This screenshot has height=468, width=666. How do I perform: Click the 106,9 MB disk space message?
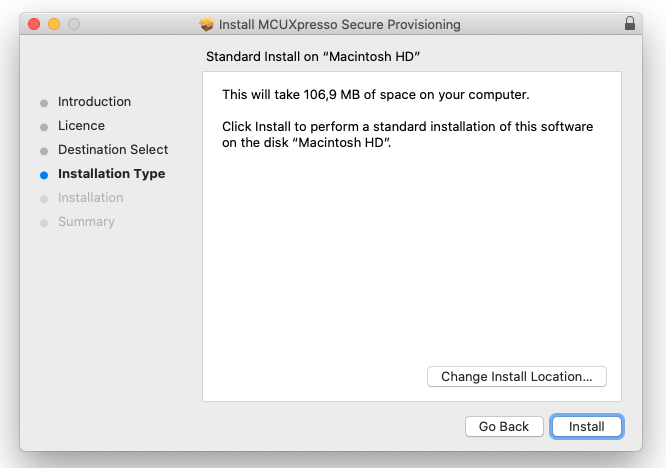[x=375, y=95]
